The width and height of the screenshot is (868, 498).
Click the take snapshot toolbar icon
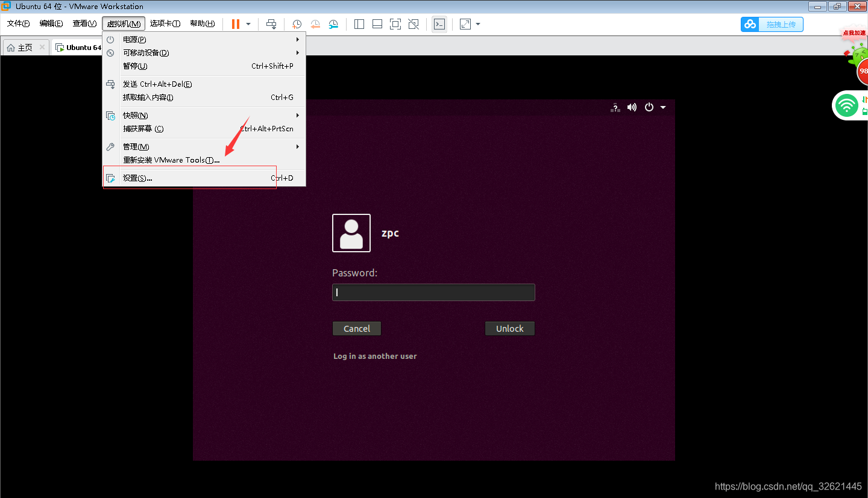click(297, 24)
